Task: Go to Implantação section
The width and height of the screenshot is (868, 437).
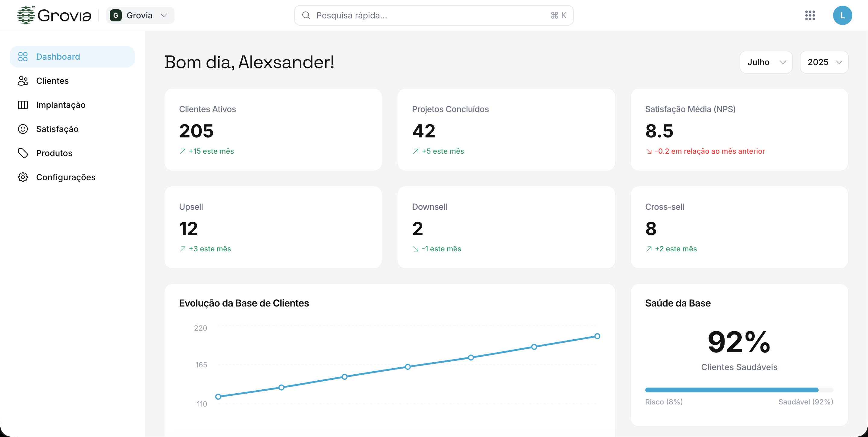Action: (72, 105)
